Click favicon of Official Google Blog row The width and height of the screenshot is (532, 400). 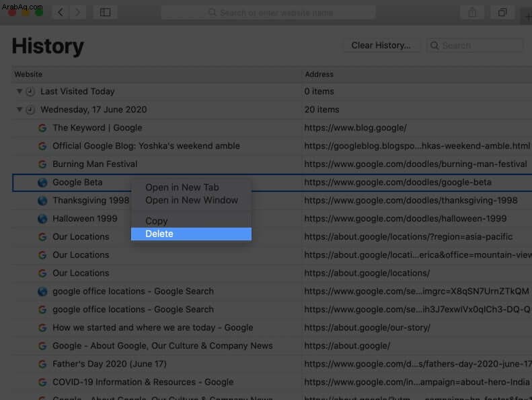pos(42,146)
